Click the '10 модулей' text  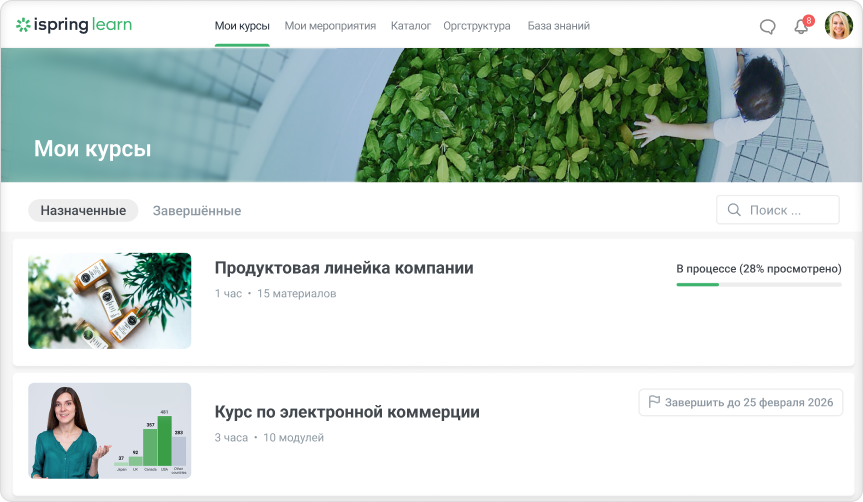pos(293,438)
